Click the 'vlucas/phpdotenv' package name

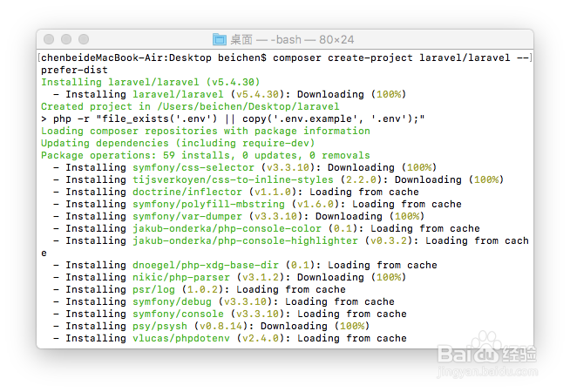[x=181, y=338]
